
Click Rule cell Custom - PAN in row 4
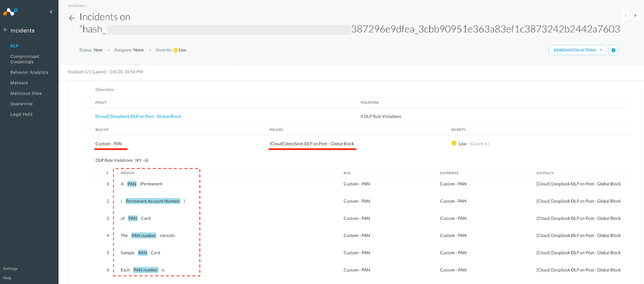(x=357, y=236)
